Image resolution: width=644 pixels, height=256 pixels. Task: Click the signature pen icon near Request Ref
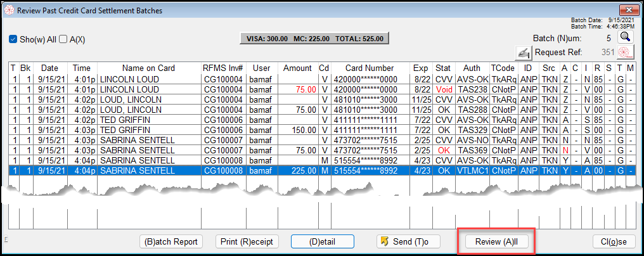pos(524,52)
